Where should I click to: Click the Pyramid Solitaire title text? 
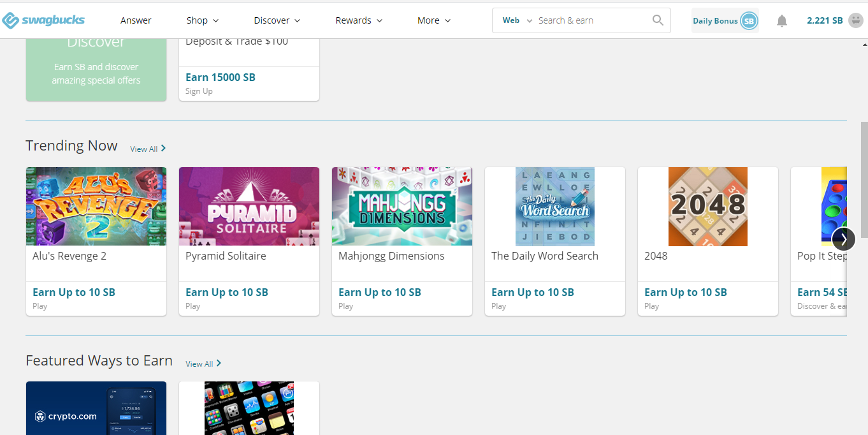[226, 256]
